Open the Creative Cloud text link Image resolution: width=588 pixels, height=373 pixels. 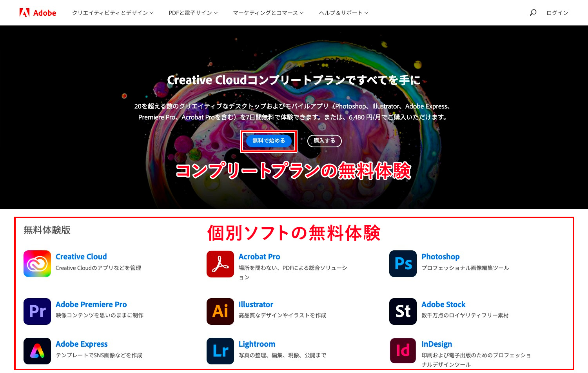point(81,257)
